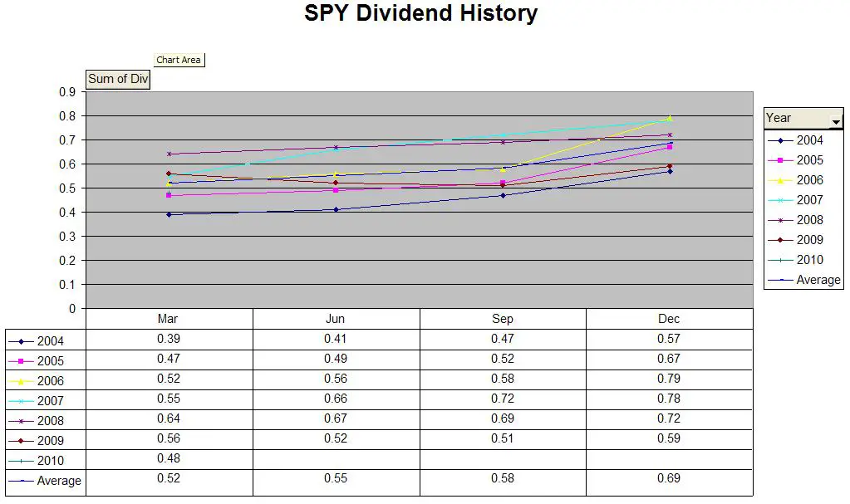Click the "Dec" column header
This screenshot has height=504, width=850.
669,319
